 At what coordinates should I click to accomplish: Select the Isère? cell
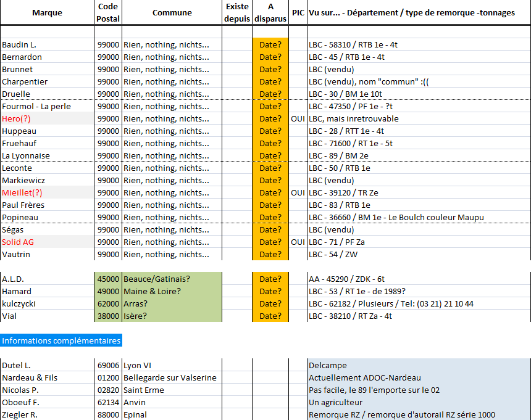[x=172, y=316]
